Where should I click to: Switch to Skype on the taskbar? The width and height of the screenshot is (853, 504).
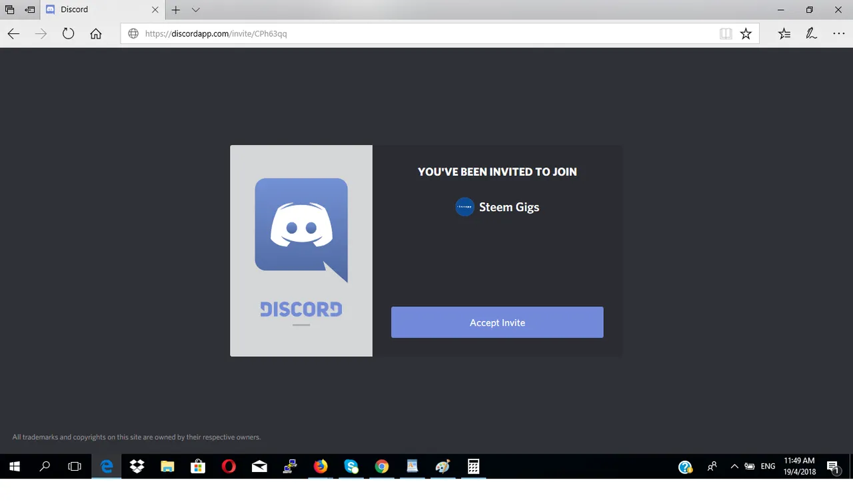click(351, 467)
